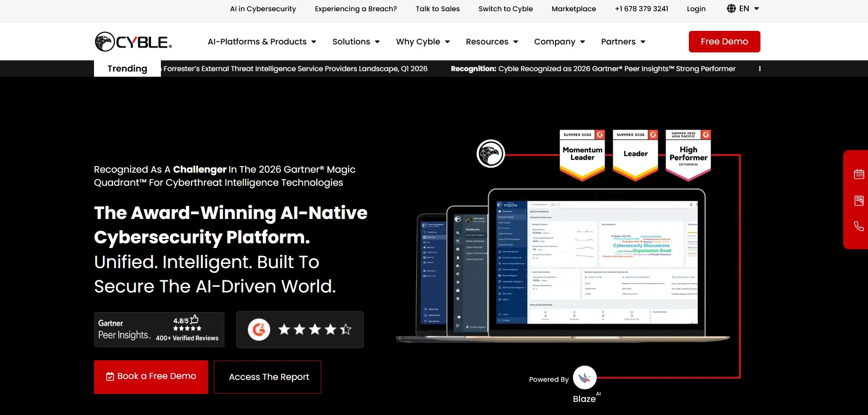This screenshot has height=415, width=868.
Task: Click the Gartner Peer Insights reviews card
Action: tap(159, 330)
